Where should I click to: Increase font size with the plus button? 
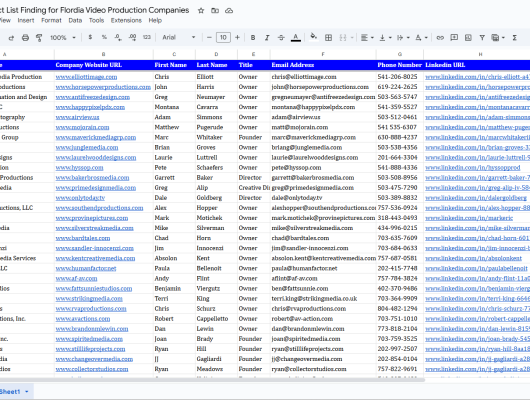click(237, 38)
